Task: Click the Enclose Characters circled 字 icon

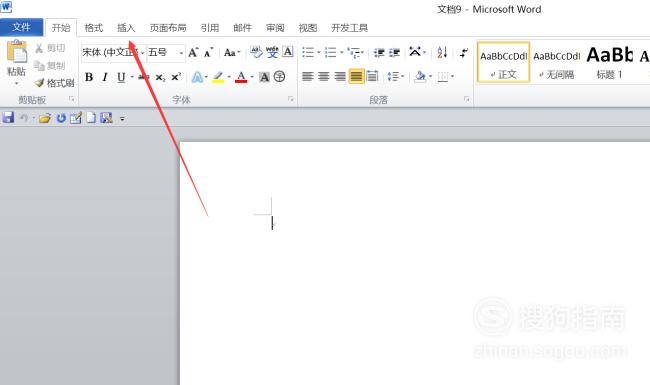Action: tap(280, 77)
